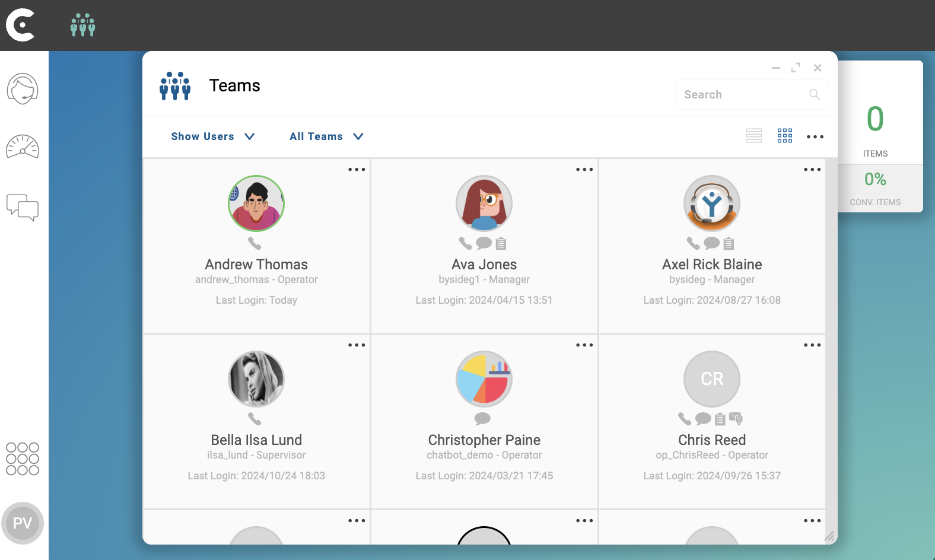
Task: Open the three-dot menu on the bottom-left partial card
Action: pyautogui.click(x=357, y=521)
